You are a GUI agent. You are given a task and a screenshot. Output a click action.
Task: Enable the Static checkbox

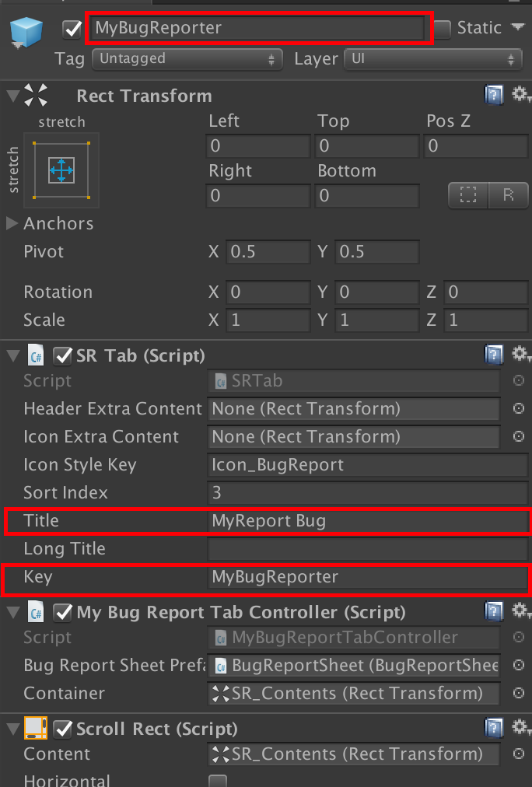coord(442,29)
